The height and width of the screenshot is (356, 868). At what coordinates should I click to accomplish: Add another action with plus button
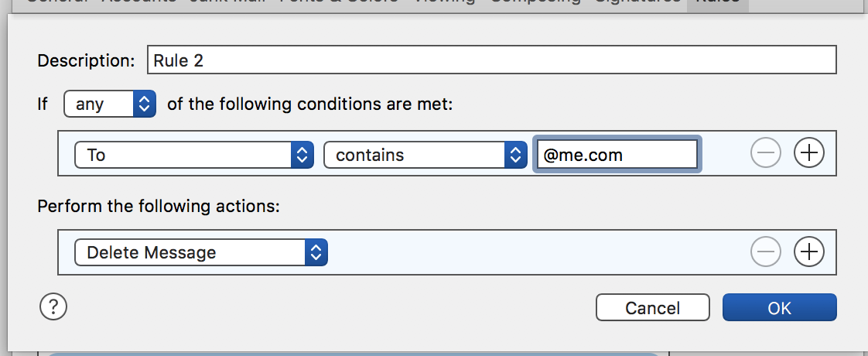tap(809, 252)
